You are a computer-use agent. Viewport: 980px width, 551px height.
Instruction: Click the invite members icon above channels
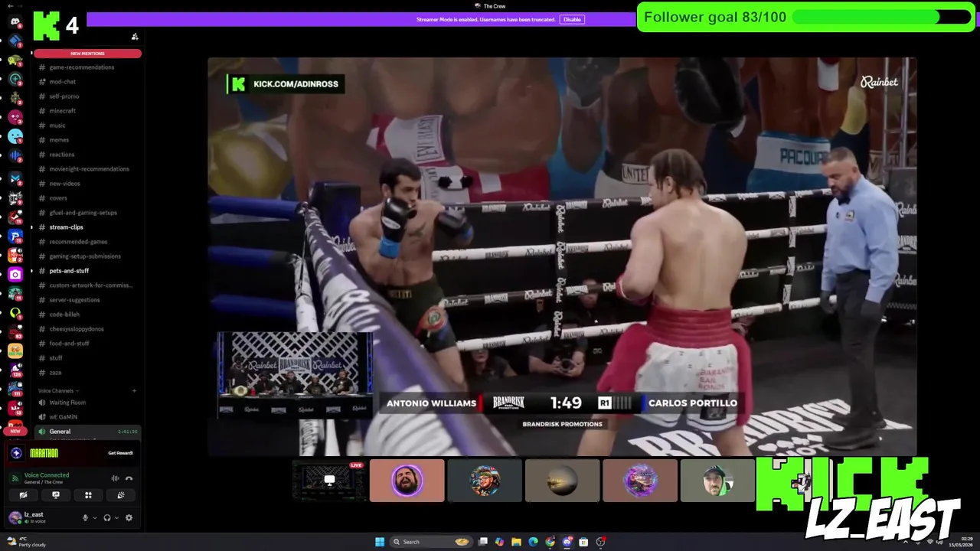coord(135,36)
